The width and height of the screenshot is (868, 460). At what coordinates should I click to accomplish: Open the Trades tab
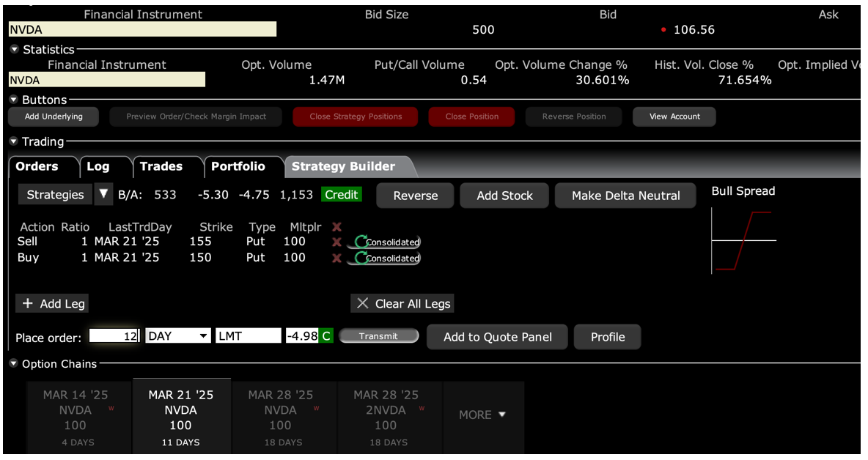tap(161, 167)
